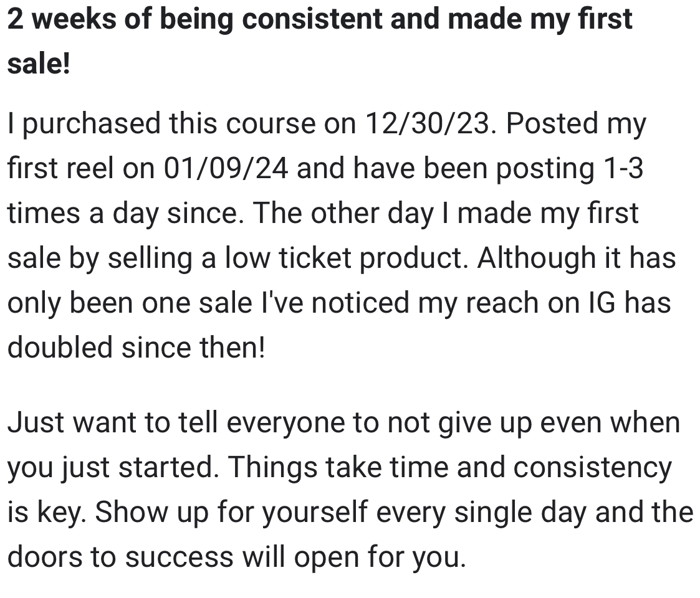
Task: Click the phrase "every single day and the"
Action: click(x=535, y=513)
